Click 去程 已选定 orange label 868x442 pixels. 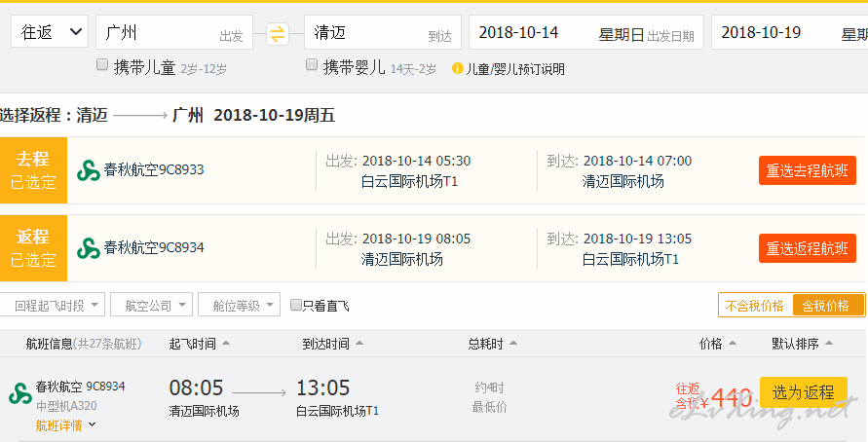pos(33,170)
